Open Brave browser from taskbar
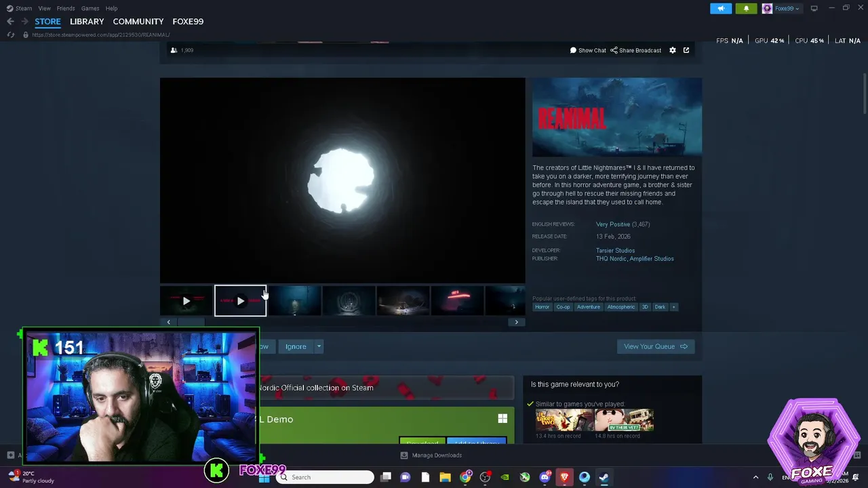868x488 pixels. tap(564, 477)
